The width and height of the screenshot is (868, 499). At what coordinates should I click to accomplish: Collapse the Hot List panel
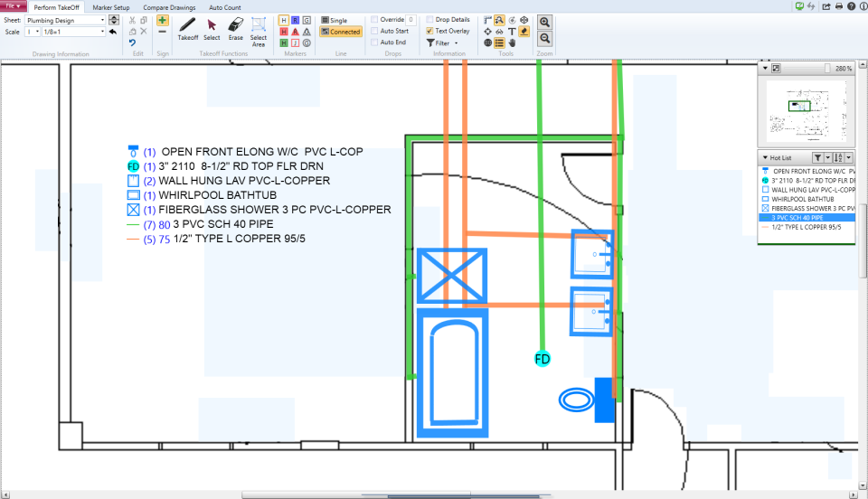[x=765, y=157]
